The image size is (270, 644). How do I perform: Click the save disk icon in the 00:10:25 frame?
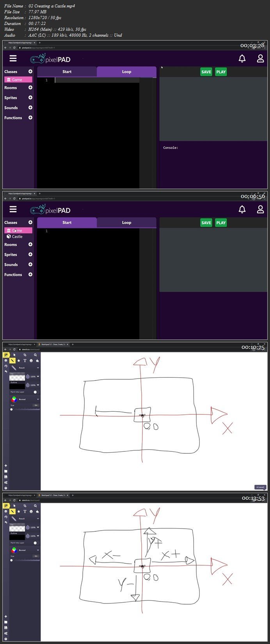click(5, 477)
